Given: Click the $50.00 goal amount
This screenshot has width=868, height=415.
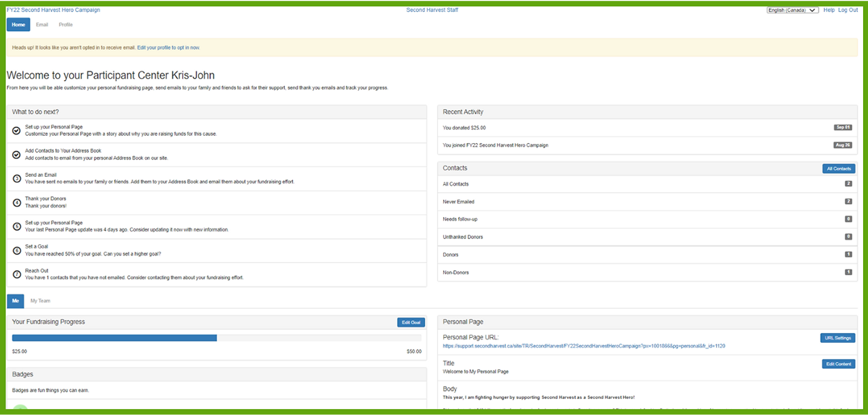Looking at the screenshot, I should coord(414,352).
